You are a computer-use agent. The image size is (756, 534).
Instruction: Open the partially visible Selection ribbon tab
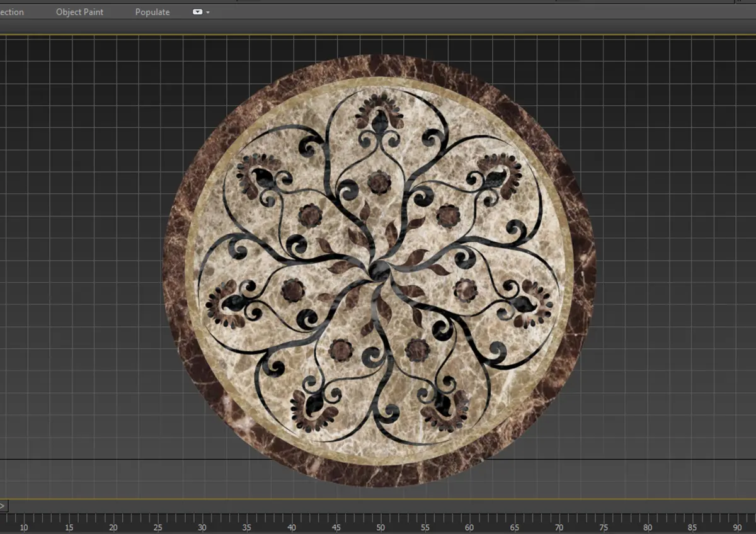tap(11, 12)
